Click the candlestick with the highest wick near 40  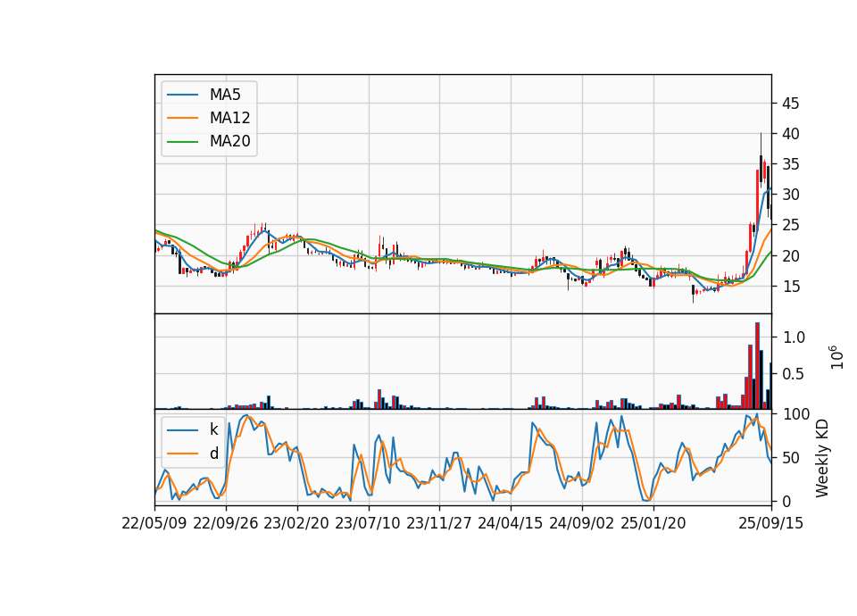point(761,160)
